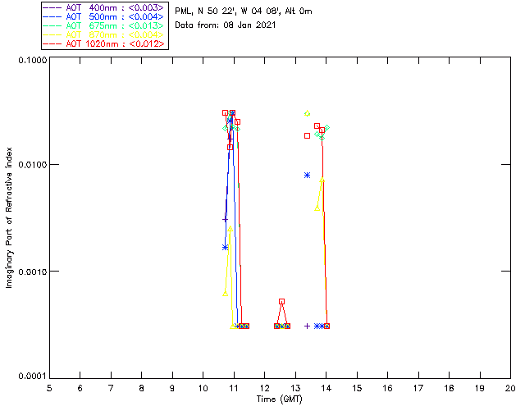Click the lowest yellow triangle marker near 0.0006
The image size is (525, 420).
click(x=226, y=294)
